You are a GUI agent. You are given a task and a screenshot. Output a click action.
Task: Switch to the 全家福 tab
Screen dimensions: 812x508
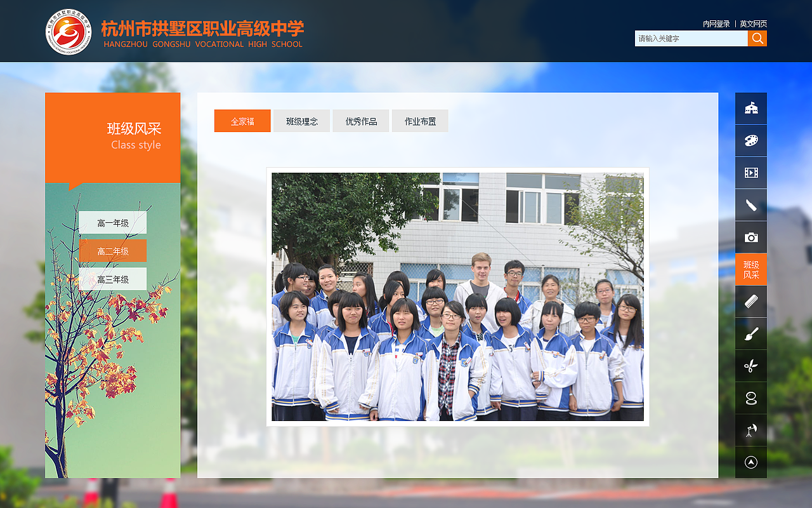click(x=242, y=121)
